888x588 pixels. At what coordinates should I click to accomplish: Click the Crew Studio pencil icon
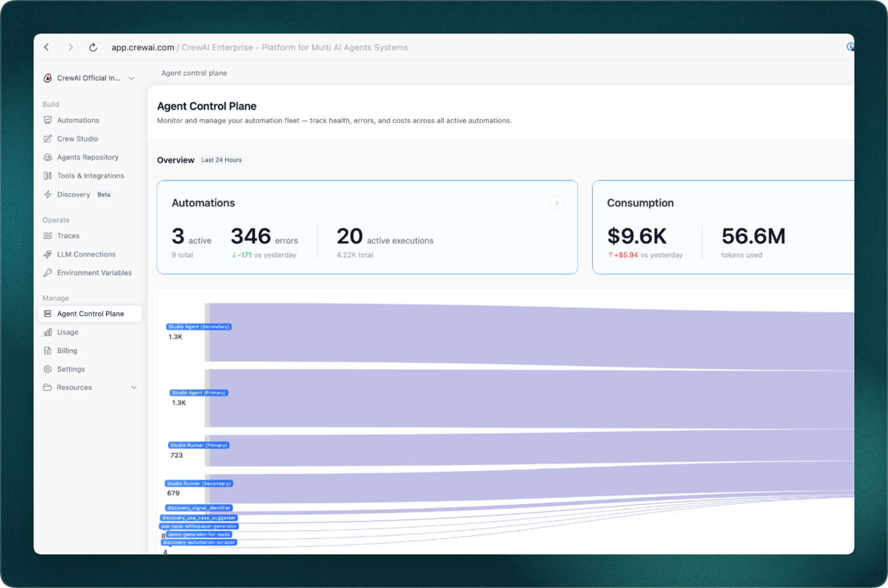[x=47, y=139]
